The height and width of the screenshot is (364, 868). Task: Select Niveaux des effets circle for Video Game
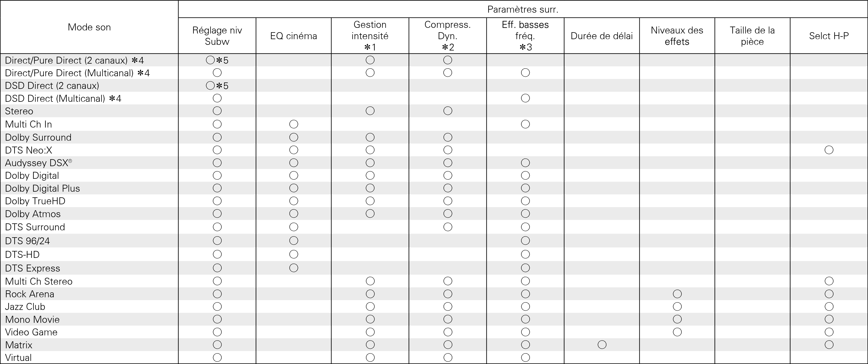coord(677,332)
